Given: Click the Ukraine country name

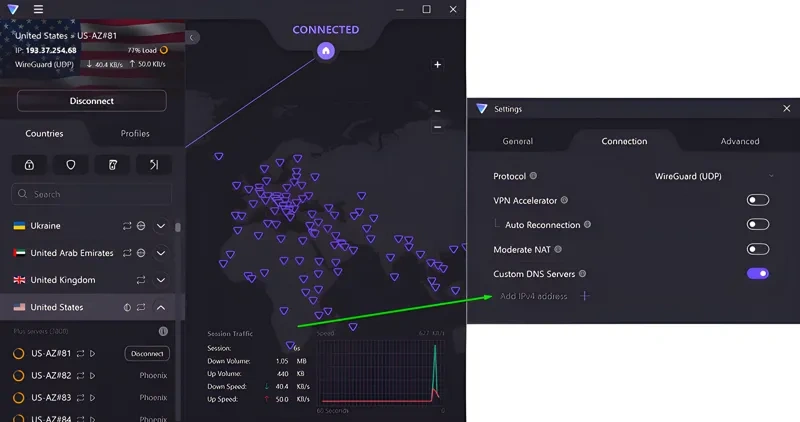Looking at the screenshot, I should point(45,226).
